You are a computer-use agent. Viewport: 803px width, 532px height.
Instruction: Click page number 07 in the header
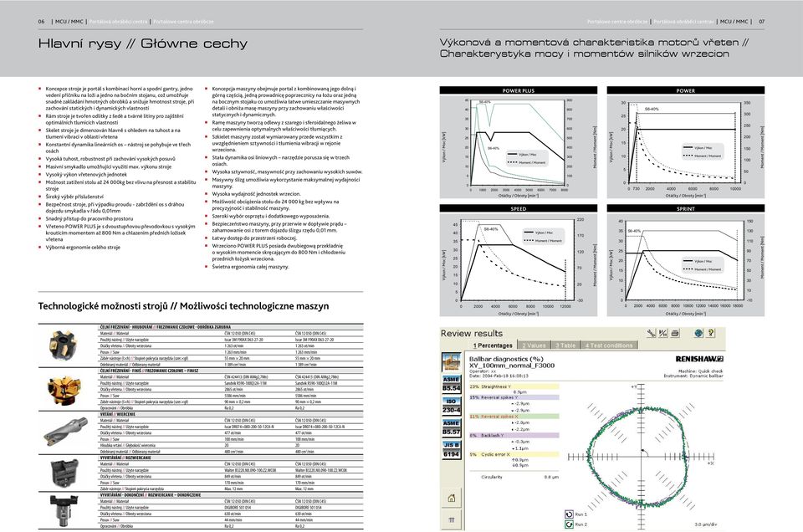click(761, 22)
